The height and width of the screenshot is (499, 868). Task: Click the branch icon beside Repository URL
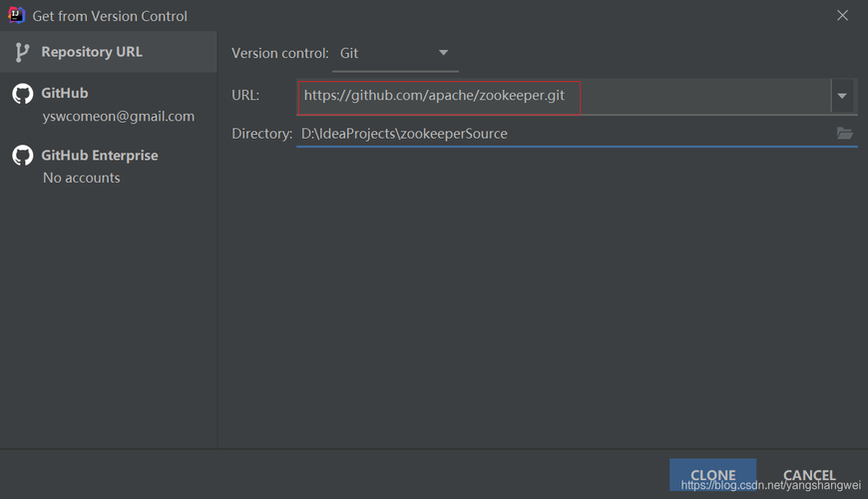[x=22, y=52]
